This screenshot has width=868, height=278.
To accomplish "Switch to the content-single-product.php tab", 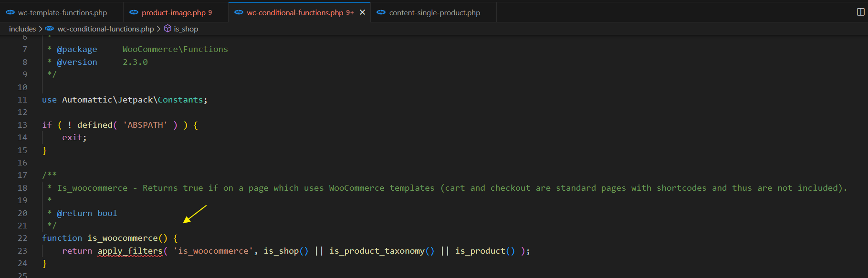I will (434, 12).
